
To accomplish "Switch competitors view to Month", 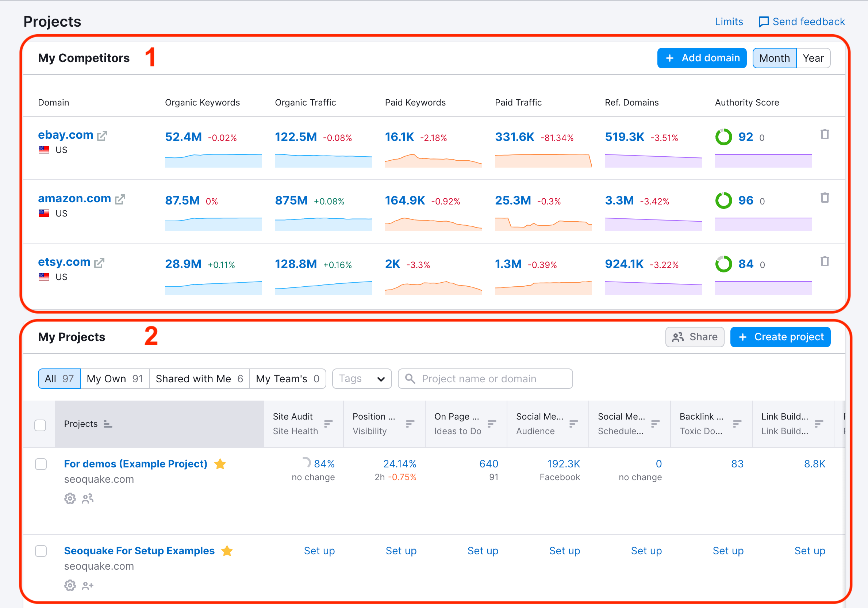I will tap(774, 58).
